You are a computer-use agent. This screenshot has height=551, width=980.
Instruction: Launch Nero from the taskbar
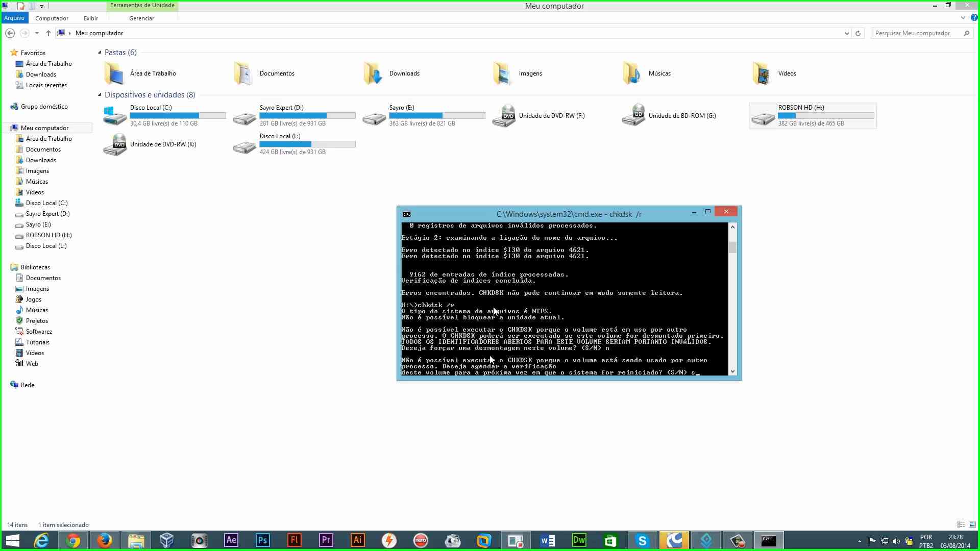pos(421,540)
